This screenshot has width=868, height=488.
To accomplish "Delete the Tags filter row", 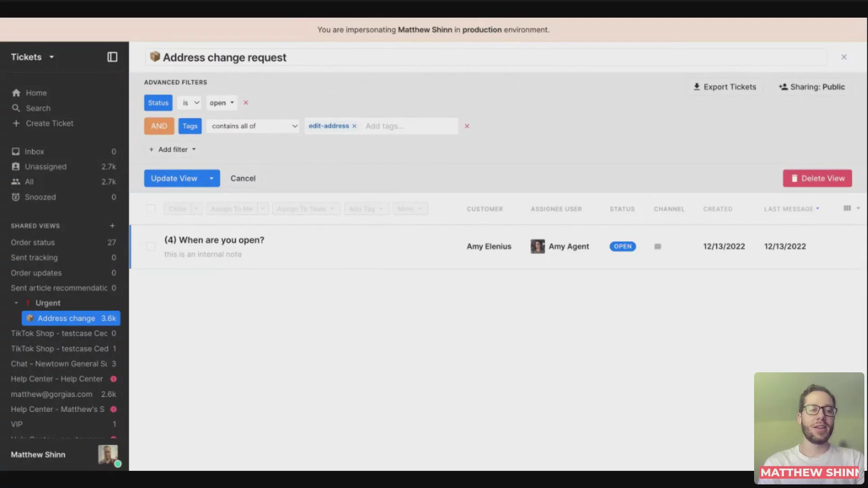I will click(x=467, y=126).
